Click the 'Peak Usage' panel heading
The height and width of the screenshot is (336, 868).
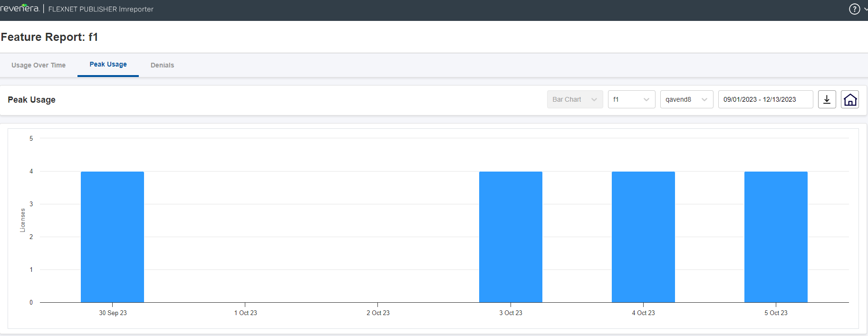(x=31, y=100)
